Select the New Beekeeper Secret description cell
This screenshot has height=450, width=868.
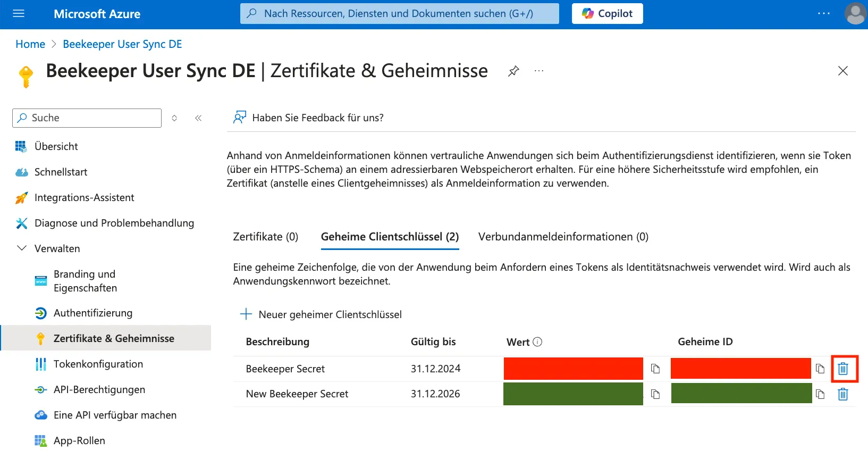[x=297, y=394]
